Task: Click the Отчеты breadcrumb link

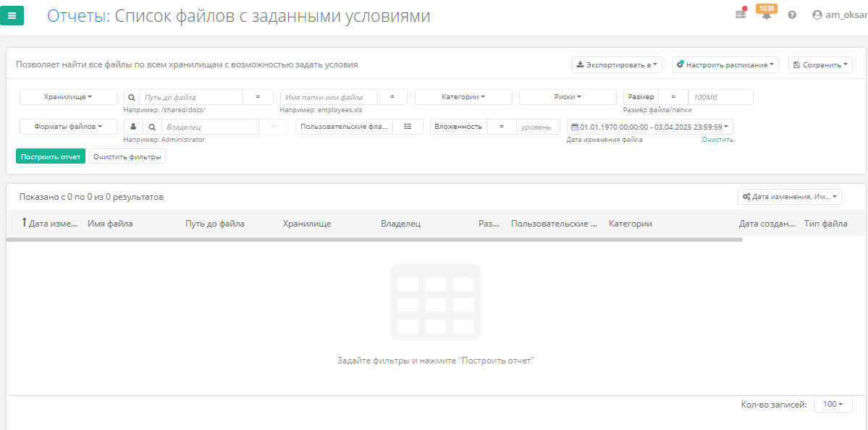Action: click(x=79, y=15)
